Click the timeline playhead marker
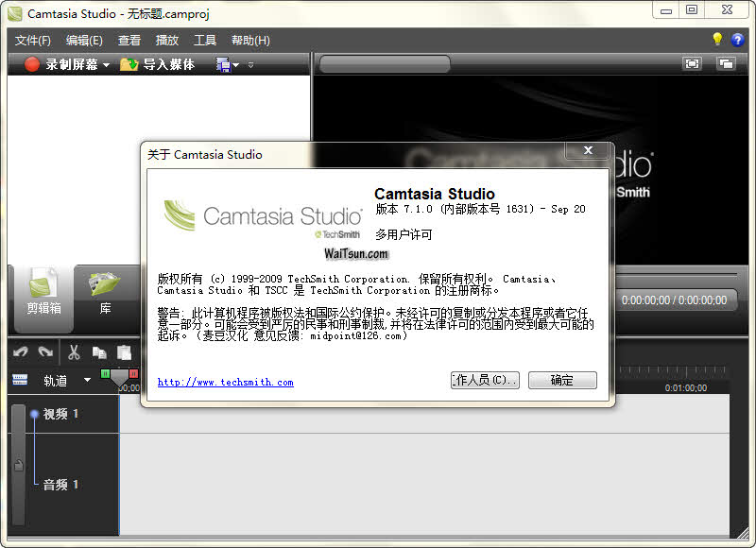 119,377
